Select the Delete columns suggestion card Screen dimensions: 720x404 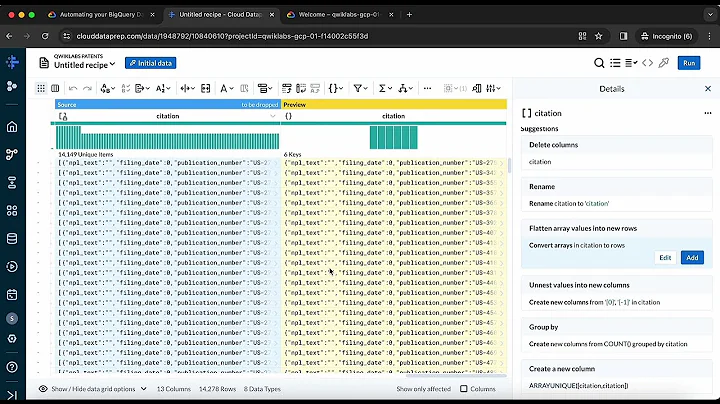click(616, 153)
